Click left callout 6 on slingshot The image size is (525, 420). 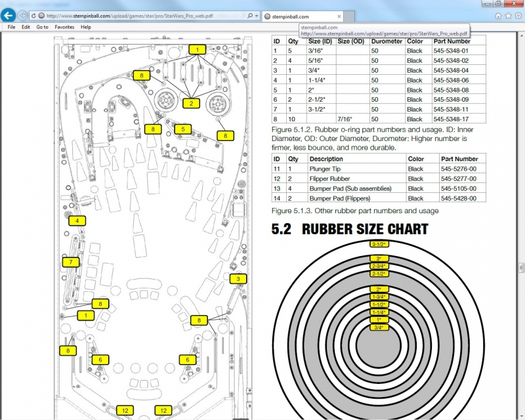click(x=100, y=360)
